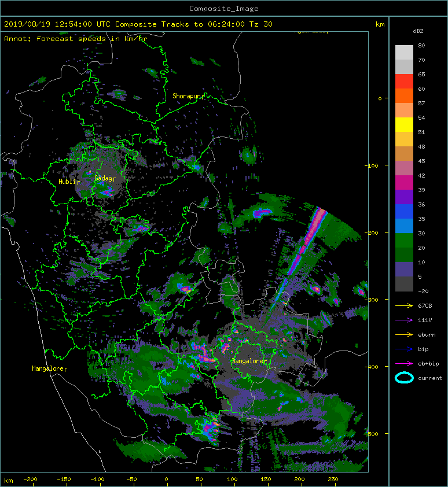Click the '111V' legend label
Viewport: 448px width, 487px height.
coord(425,320)
